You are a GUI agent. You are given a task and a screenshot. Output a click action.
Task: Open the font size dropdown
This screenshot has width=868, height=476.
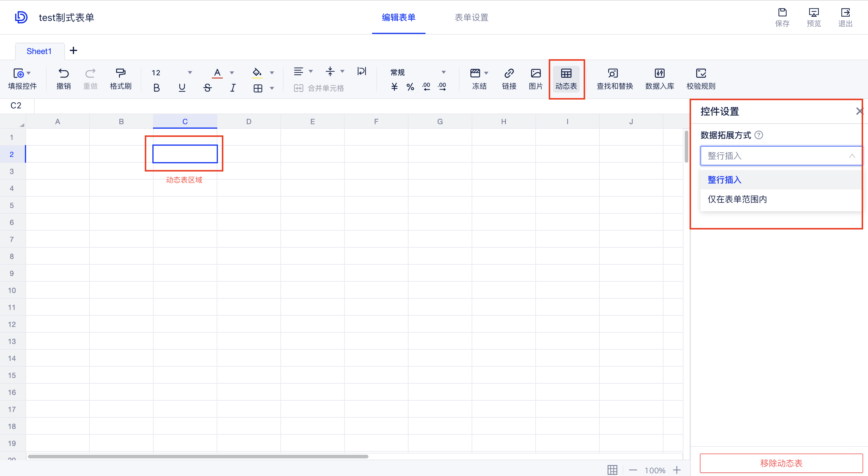pos(190,72)
